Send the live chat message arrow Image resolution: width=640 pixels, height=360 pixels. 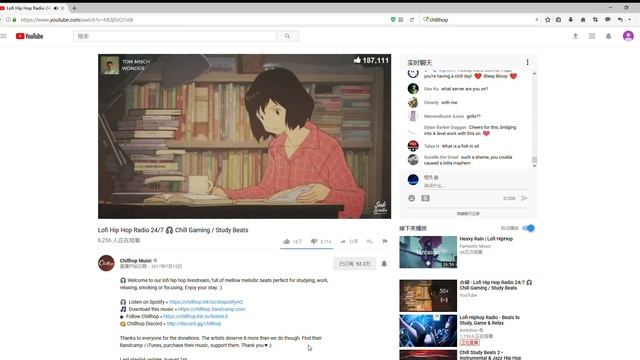pyautogui.click(x=524, y=198)
